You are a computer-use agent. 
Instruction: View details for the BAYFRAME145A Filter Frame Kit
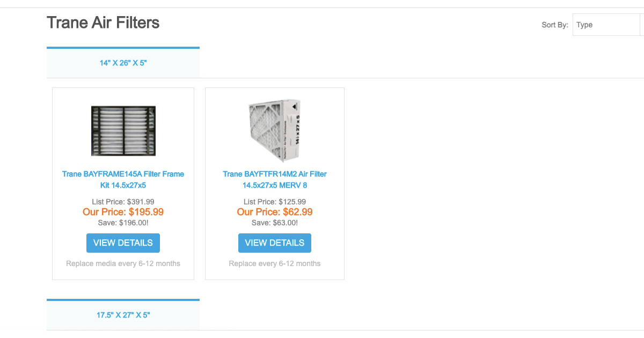123,243
